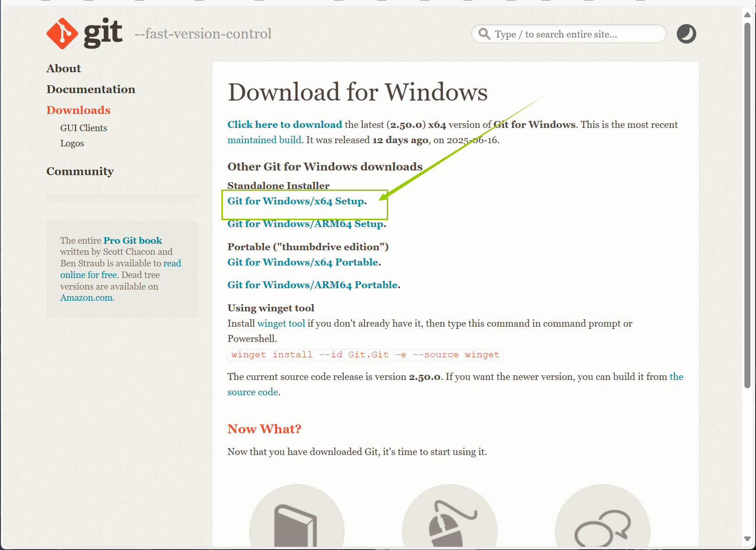
Task: Open the Pro Git book link
Action: pos(132,240)
